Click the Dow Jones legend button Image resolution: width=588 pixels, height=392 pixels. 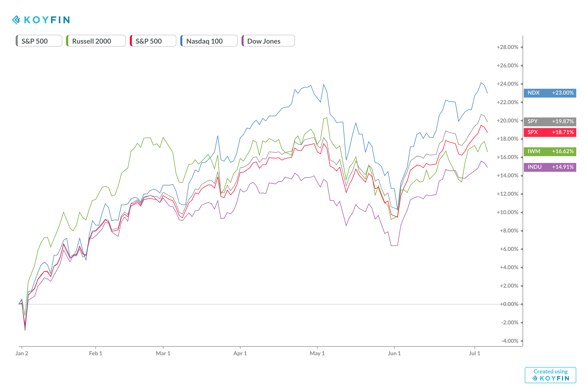(268, 41)
